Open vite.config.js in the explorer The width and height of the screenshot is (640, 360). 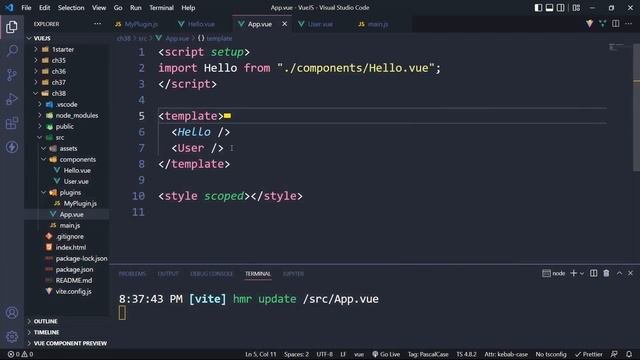pos(73,291)
